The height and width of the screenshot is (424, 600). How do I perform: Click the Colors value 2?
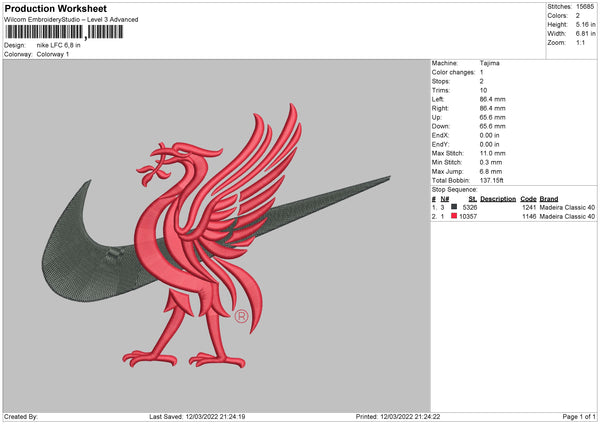(578, 16)
